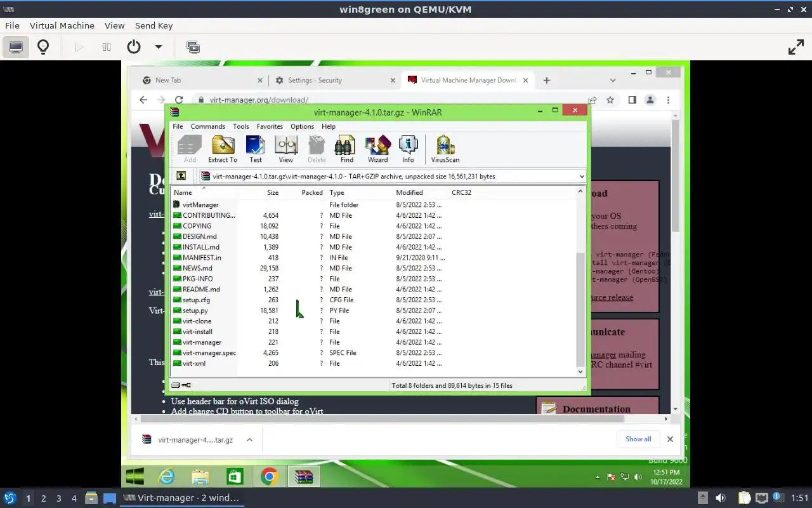Click the Delete toolbar icon in WinRAR
The height and width of the screenshot is (508, 812).
coord(317,149)
